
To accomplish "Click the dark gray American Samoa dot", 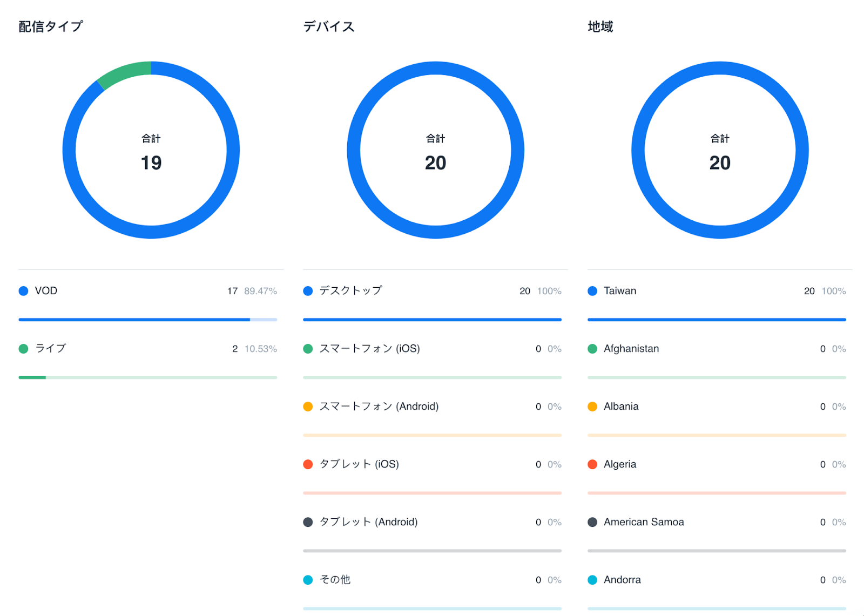I will [592, 522].
